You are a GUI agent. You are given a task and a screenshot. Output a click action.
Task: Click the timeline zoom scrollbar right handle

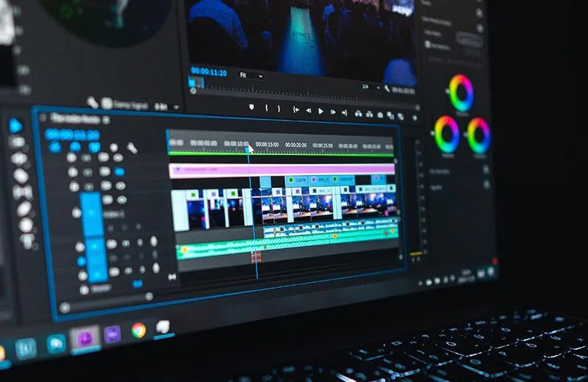pos(149,297)
